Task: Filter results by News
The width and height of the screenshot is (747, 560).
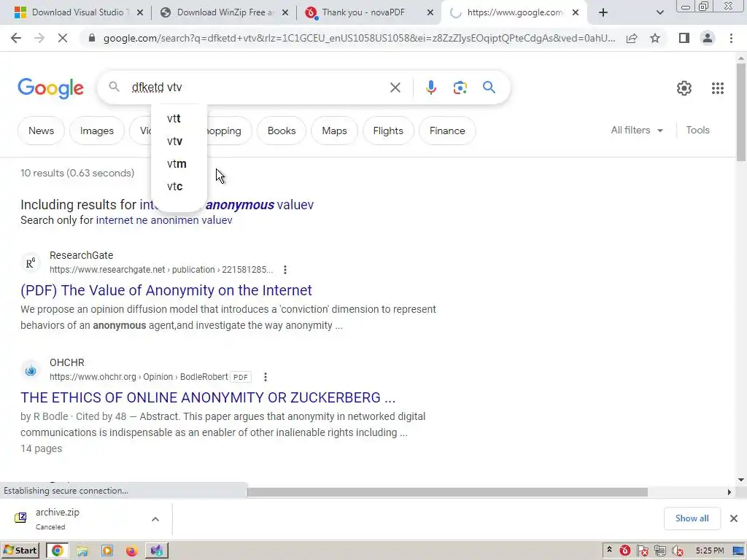Action: click(x=41, y=131)
